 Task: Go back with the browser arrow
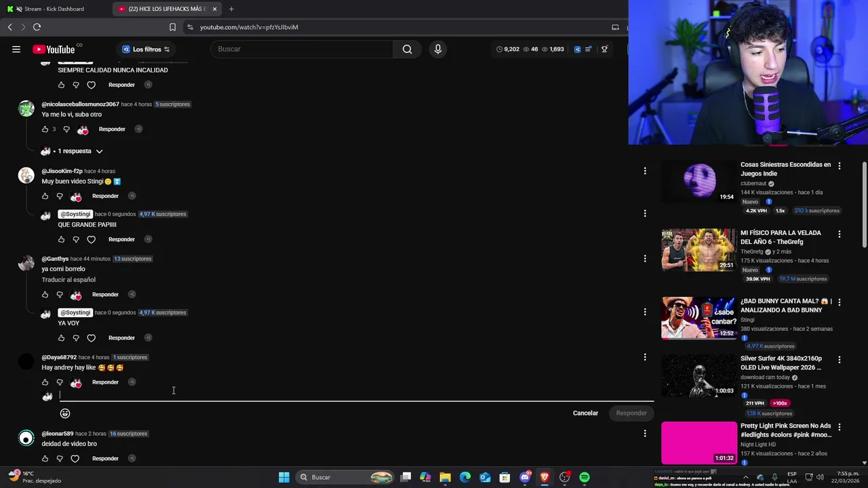pyautogui.click(x=9, y=27)
